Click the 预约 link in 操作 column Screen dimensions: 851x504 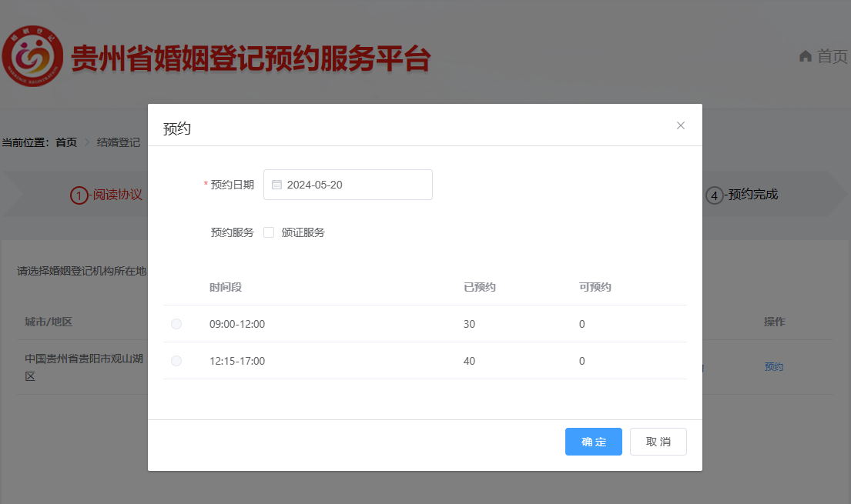774,367
